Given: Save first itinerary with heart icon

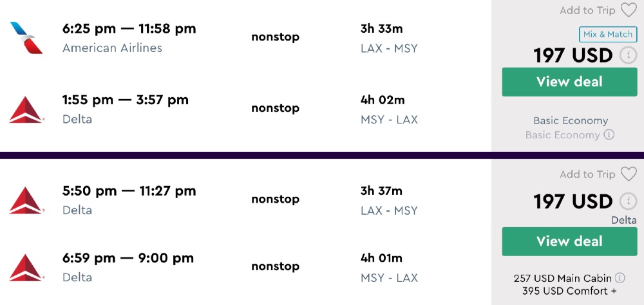Looking at the screenshot, I should point(628,10).
